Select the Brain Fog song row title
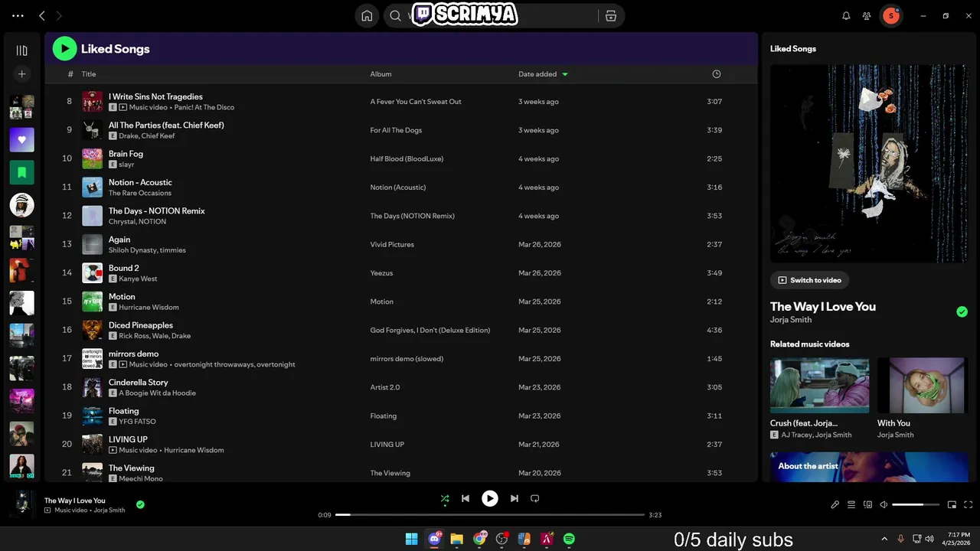 (126, 154)
